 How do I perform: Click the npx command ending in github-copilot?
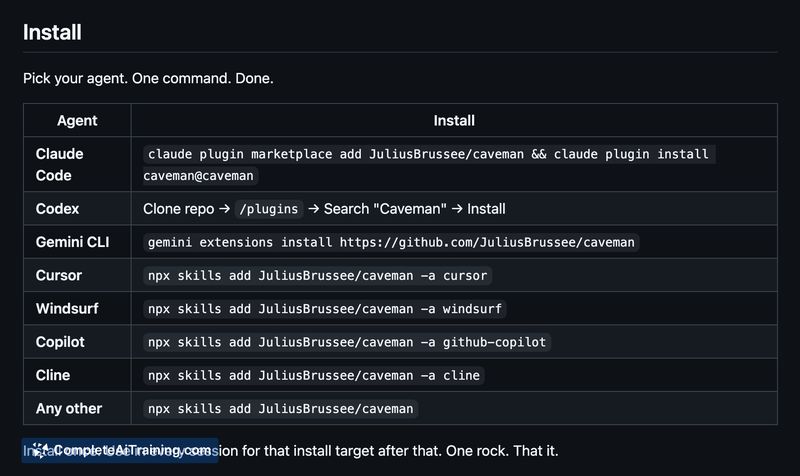point(347,342)
